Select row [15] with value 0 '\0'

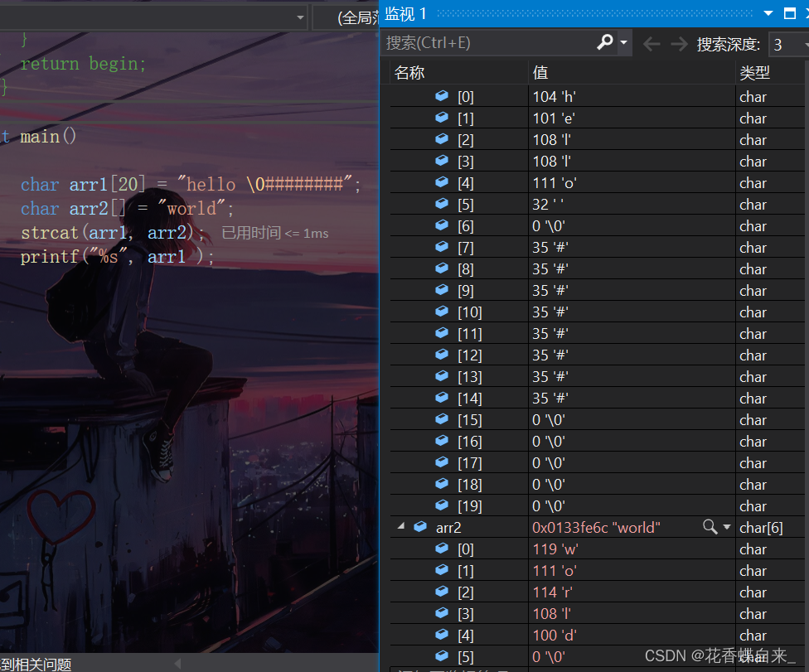[597, 420]
